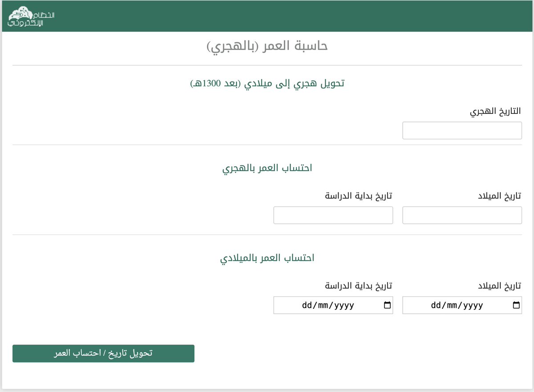Focus the التاريخ الهجري input field
Image resolution: width=534 pixels, height=392 pixels.
[x=462, y=130]
